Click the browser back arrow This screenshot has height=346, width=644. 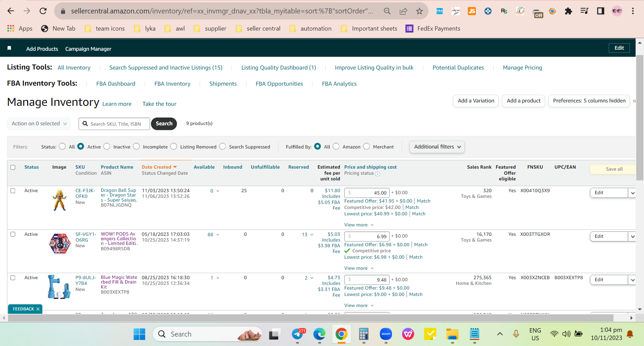tap(11, 11)
